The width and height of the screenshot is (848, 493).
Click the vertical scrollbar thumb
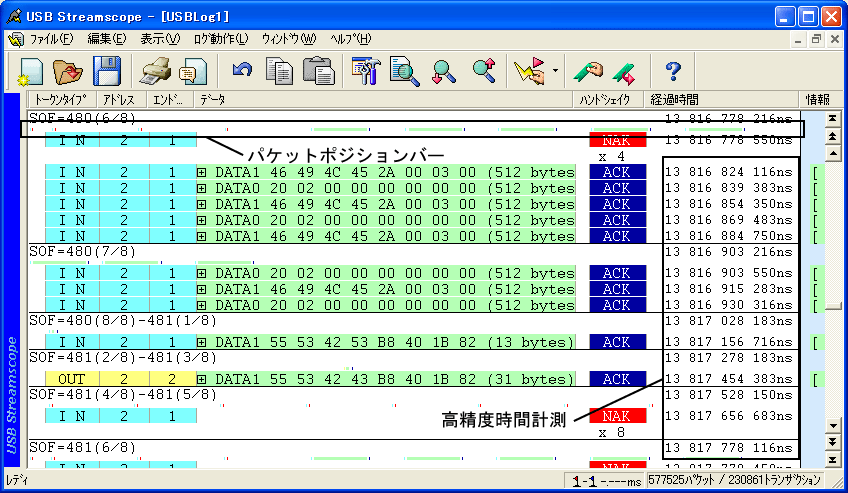832,306
